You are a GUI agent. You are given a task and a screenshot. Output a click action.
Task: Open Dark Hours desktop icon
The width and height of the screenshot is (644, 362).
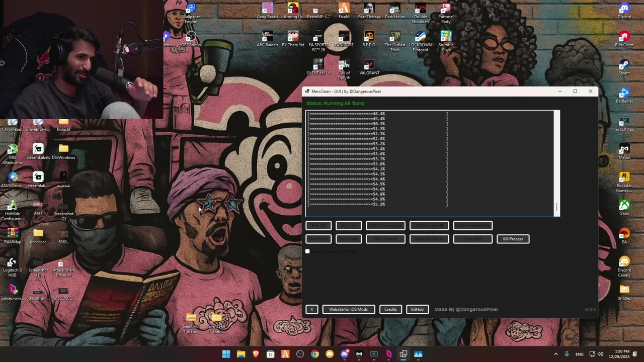coord(395,11)
